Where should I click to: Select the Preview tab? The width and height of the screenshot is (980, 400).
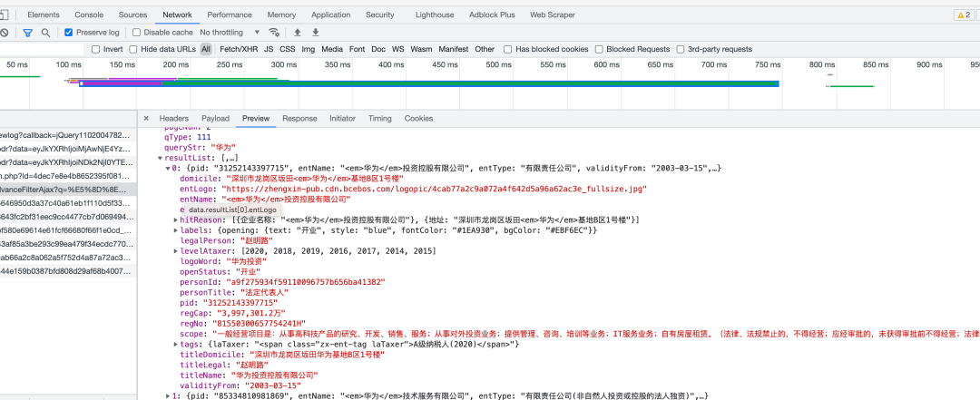(256, 118)
